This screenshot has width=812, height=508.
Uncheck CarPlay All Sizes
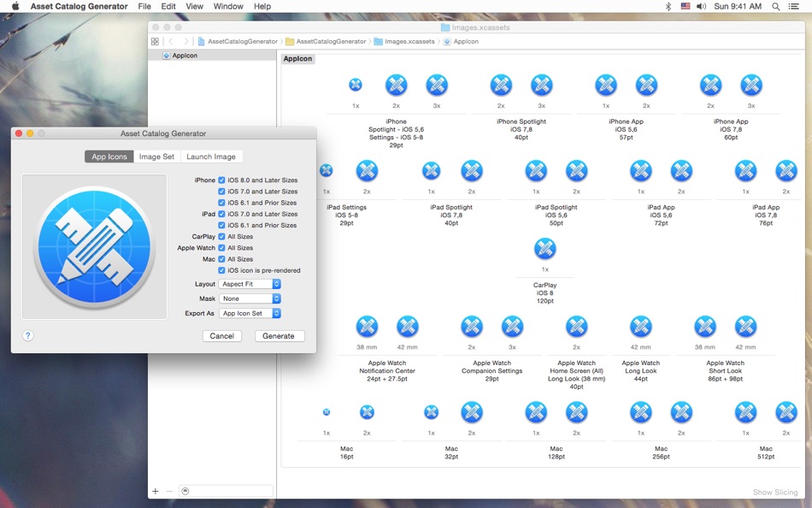click(221, 236)
